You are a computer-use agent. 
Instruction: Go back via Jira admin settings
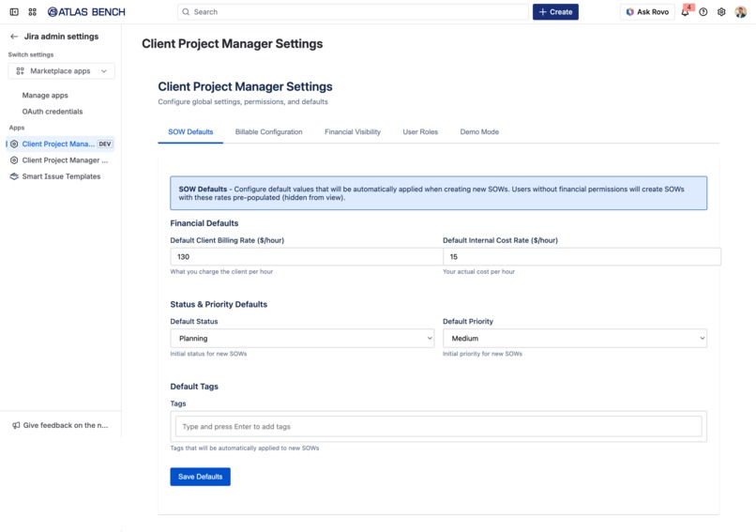coord(61,37)
